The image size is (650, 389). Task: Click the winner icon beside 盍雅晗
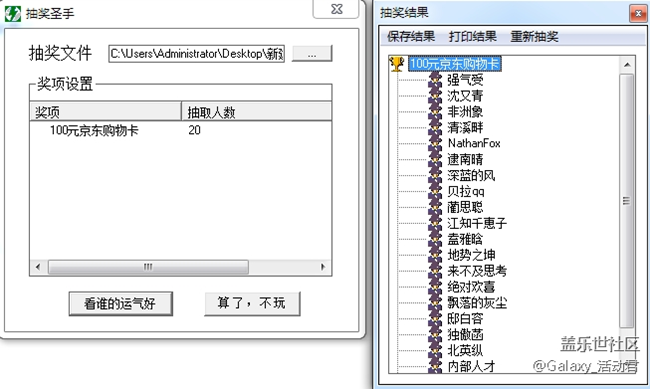pyautogui.click(x=435, y=239)
